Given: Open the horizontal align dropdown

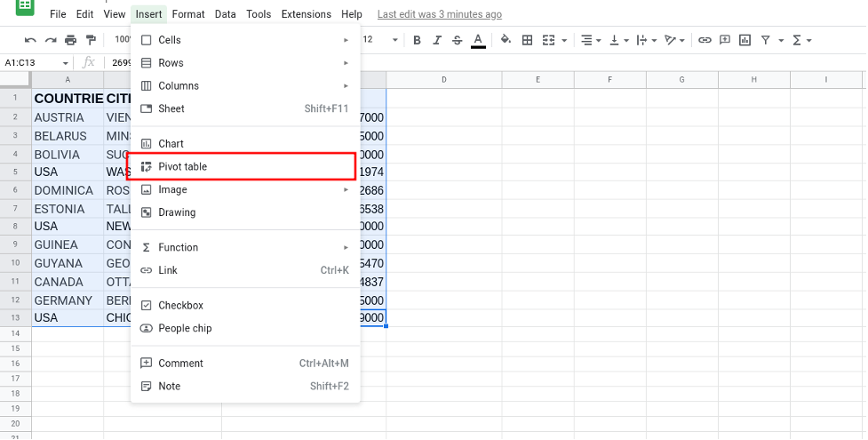Looking at the screenshot, I should click(591, 40).
